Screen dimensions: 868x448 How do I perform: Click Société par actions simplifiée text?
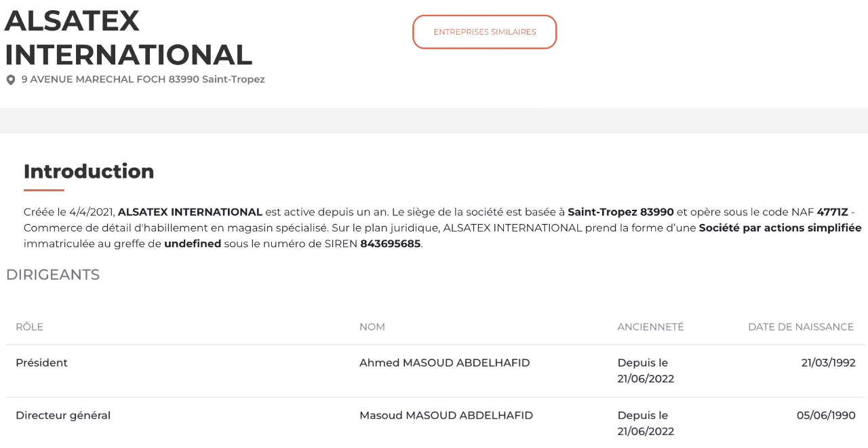tap(780, 228)
